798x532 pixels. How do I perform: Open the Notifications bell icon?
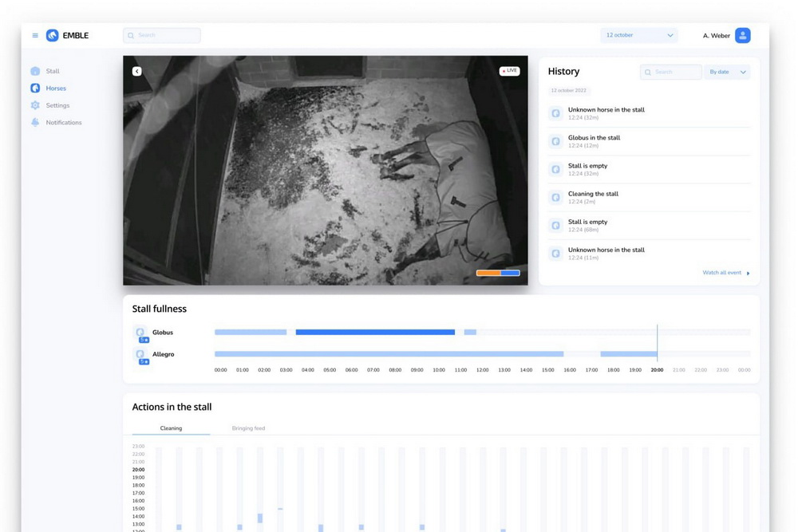35,122
